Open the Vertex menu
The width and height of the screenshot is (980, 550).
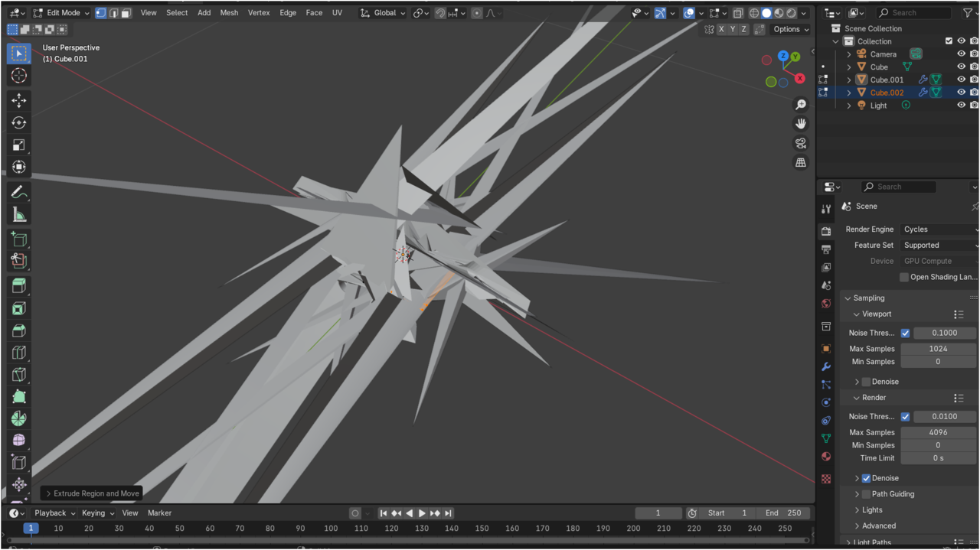[259, 13]
